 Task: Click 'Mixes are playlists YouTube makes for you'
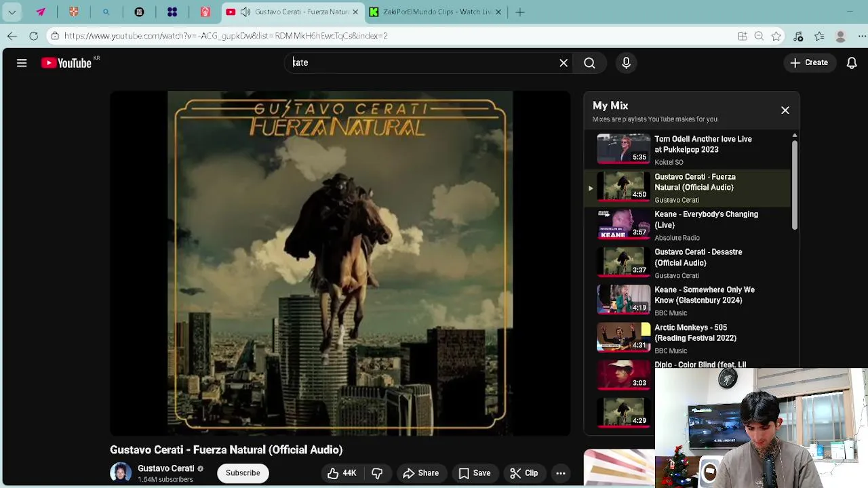point(655,119)
